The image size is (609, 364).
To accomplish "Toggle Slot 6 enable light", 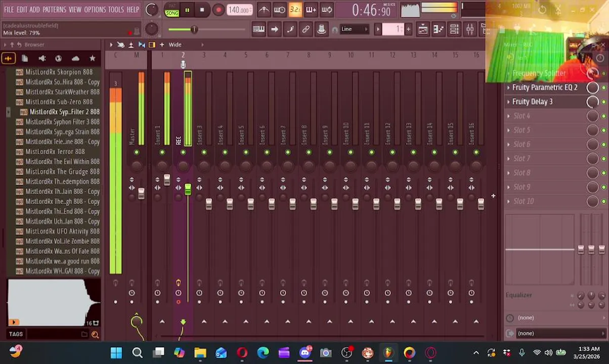I will point(603,145).
